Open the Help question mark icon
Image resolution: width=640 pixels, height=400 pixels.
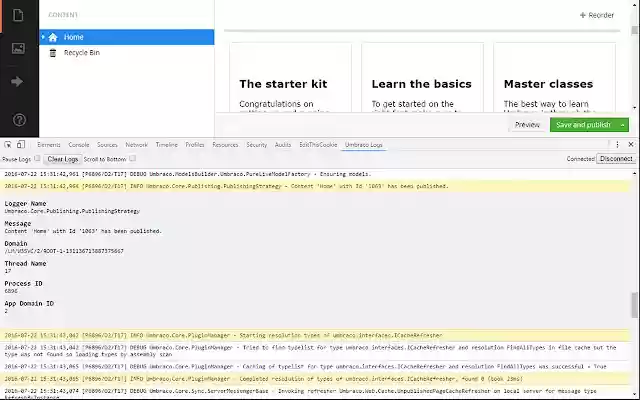(x=19, y=120)
